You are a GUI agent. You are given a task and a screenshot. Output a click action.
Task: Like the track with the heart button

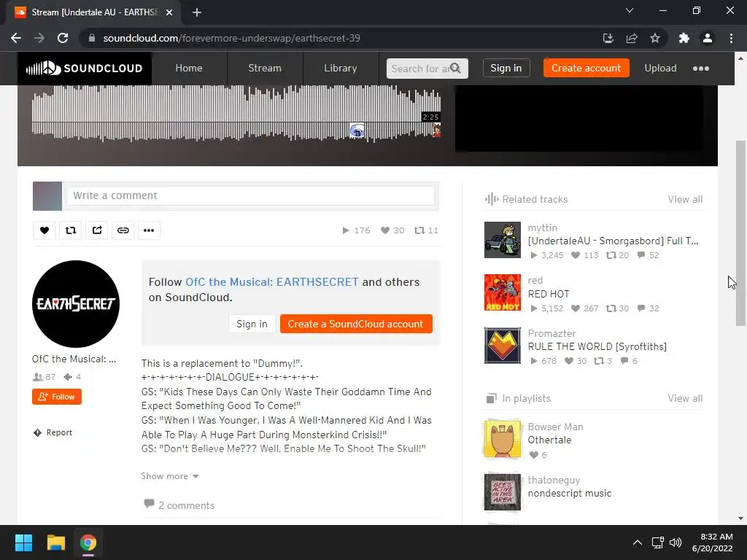coord(44,230)
